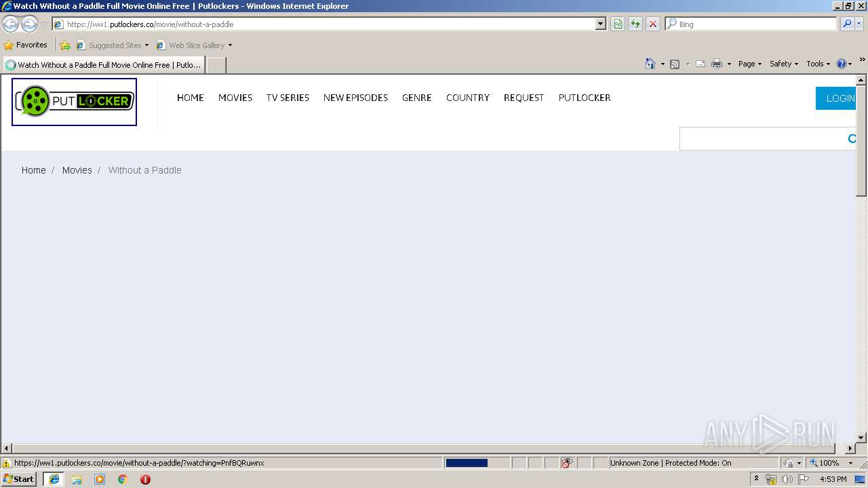Open the Favorites star button

click(26, 45)
